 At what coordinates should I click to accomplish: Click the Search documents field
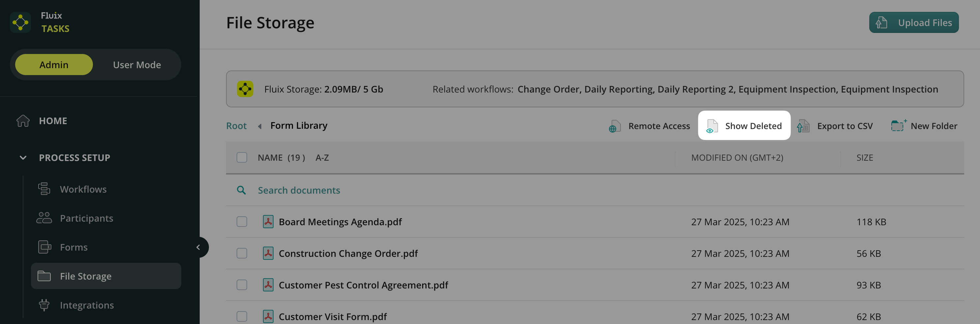[x=299, y=190]
